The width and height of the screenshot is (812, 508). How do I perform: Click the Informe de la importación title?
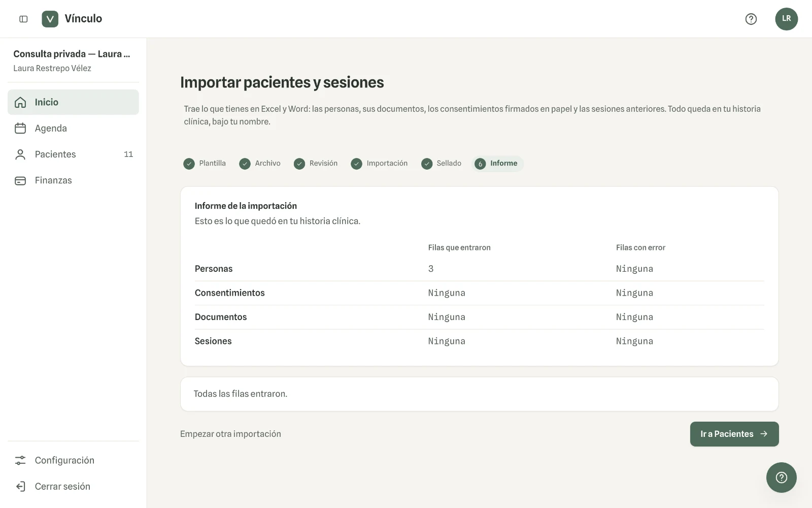point(246,206)
